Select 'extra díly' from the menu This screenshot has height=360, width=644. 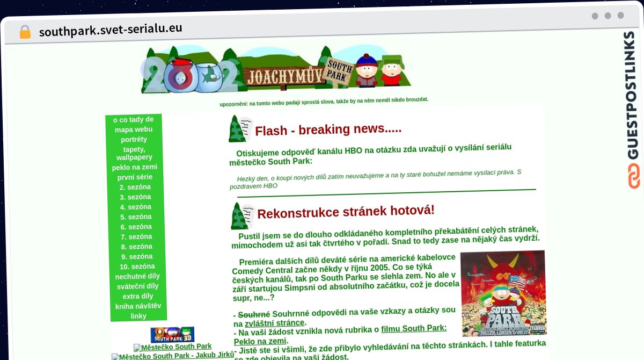(x=138, y=296)
